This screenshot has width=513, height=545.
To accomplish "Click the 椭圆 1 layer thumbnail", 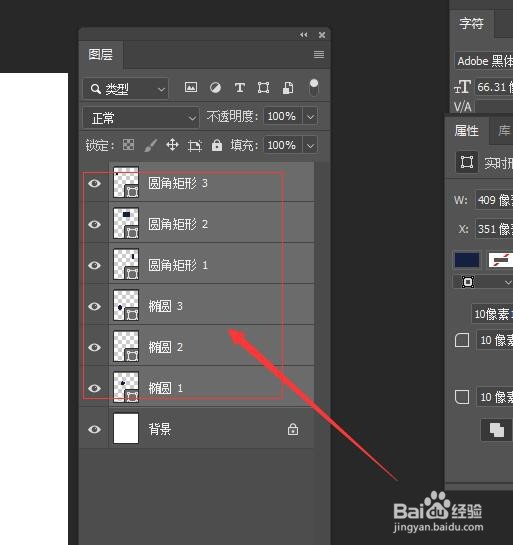I will coord(126,388).
